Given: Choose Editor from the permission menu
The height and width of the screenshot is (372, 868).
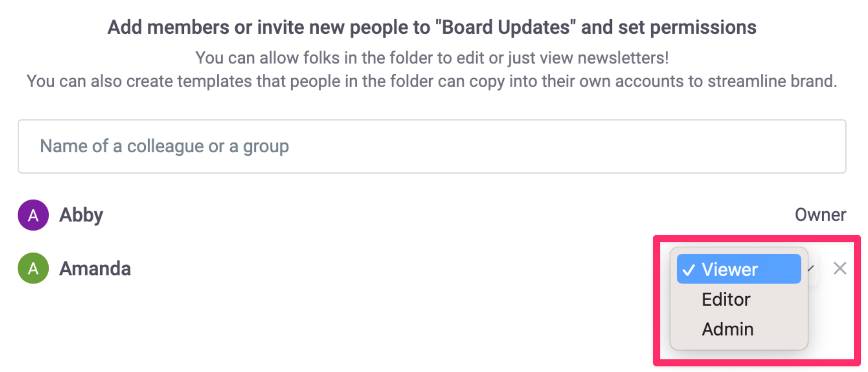Looking at the screenshot, I should click(x=726, y=300).
